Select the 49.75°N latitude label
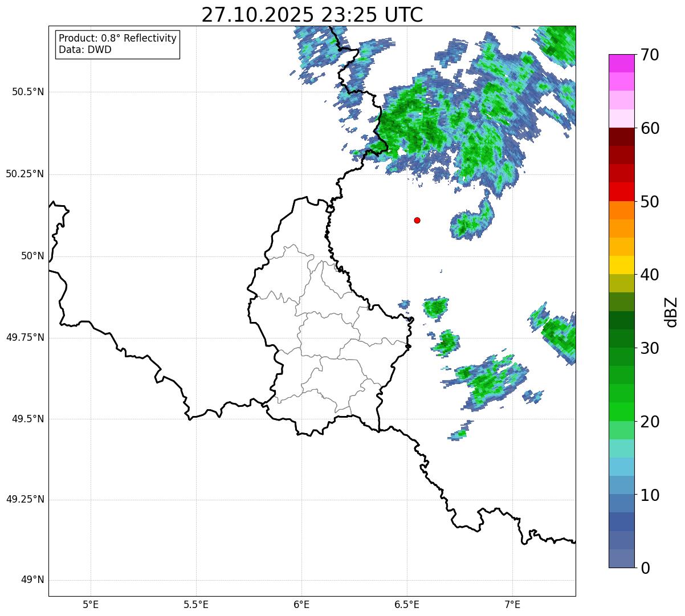Viewport: 685px width, 616px height. point(25,337)
